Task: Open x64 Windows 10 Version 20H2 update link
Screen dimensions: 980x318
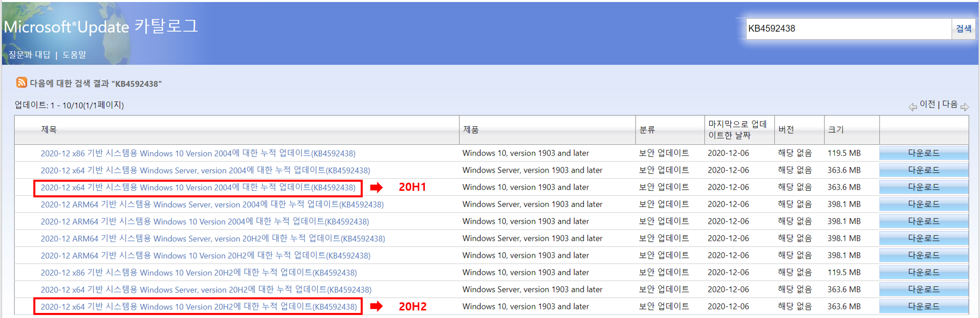Action: coord(199,306)
